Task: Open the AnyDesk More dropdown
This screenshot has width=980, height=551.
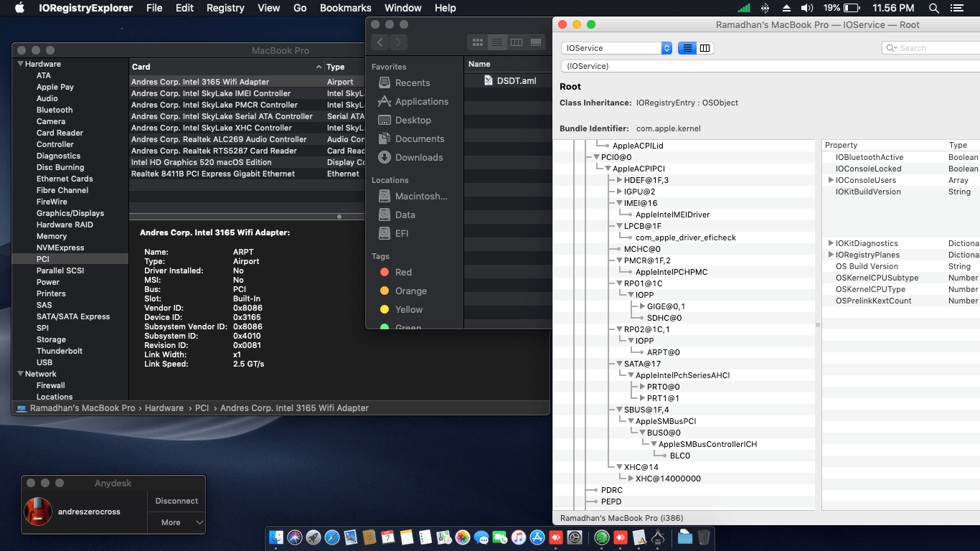Action: point(176,522)
